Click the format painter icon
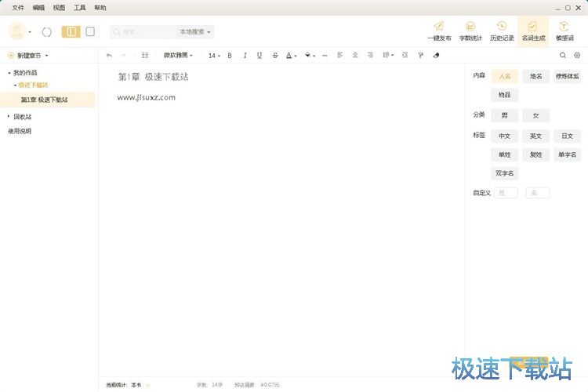 coord(420,55)
